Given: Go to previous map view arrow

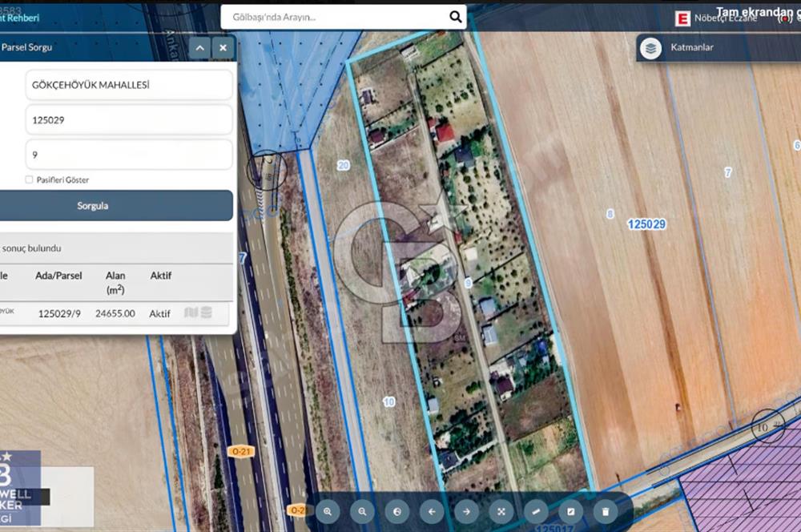Looking at the screenshot, I should (432, 511).
